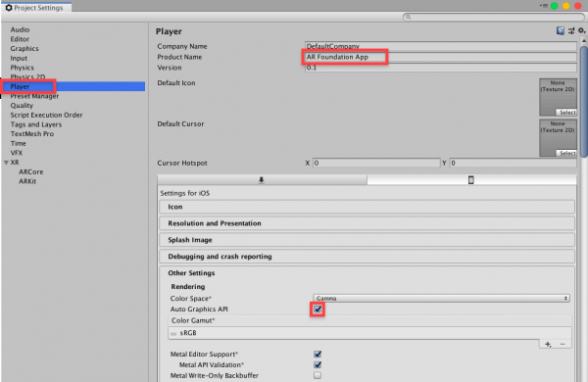
Task: Select ARKit under XR
Action: (27, 181)
